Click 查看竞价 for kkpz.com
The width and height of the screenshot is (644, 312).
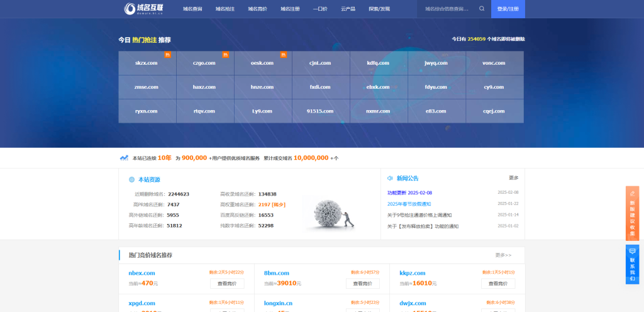click(x=498, y=284)
